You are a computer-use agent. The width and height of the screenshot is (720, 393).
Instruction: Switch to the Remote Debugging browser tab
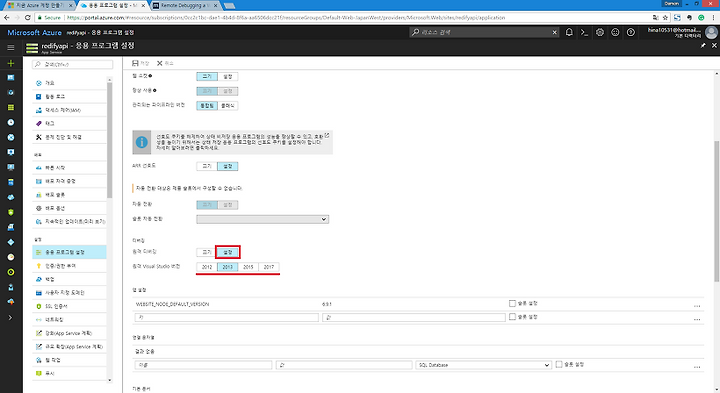(x=186, y=6)
